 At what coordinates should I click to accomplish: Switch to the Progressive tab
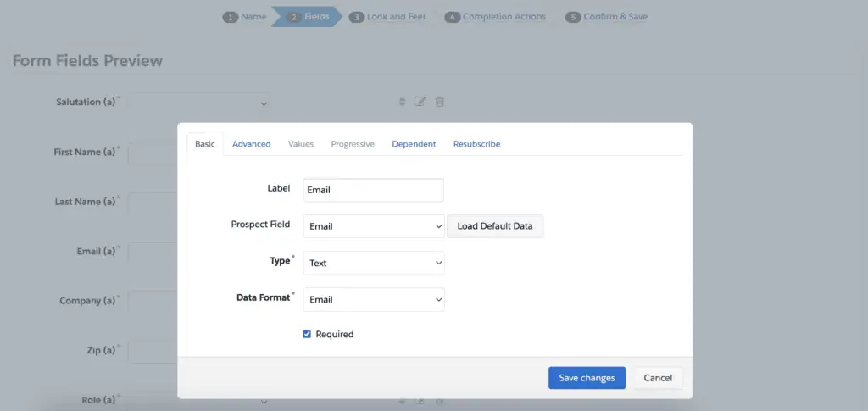click(353, 144)
